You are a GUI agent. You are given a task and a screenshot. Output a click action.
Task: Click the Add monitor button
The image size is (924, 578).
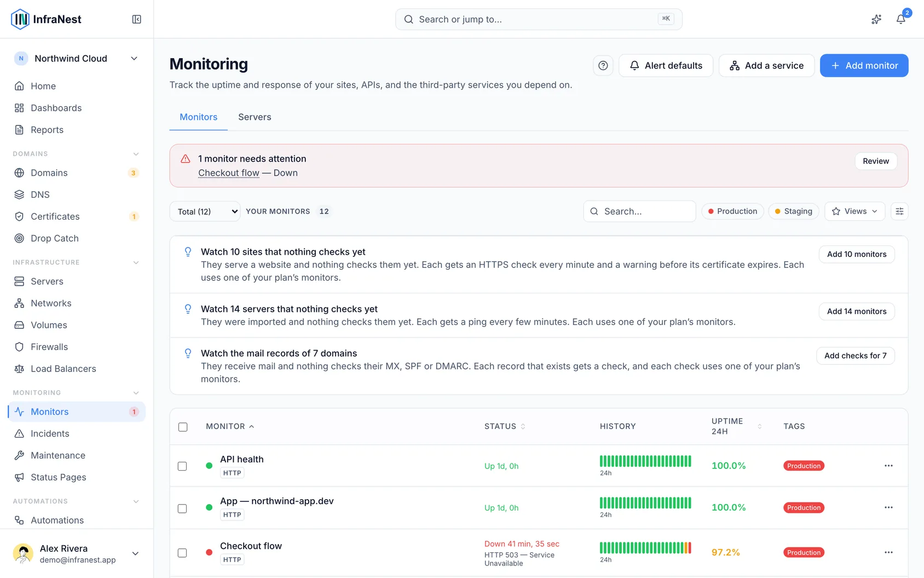coord(864,66)
